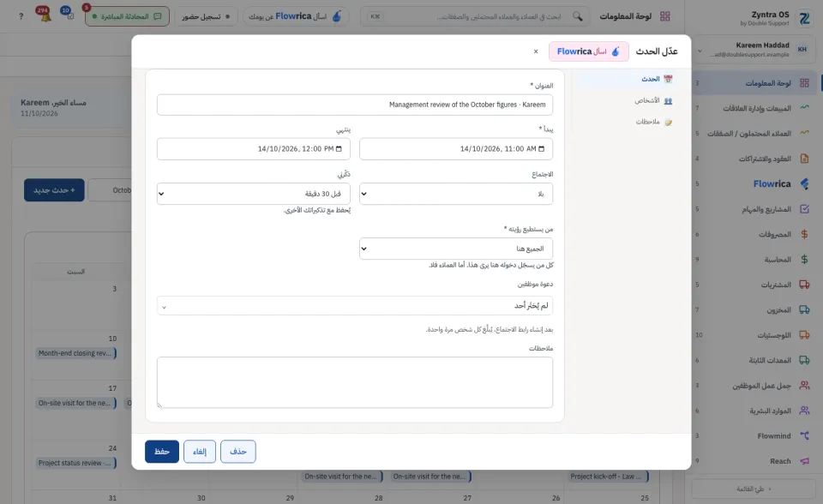This screenshot has width=823, height=504.
Task: Open Sales and Pursuit Management icon
Action: coord(804,108)
